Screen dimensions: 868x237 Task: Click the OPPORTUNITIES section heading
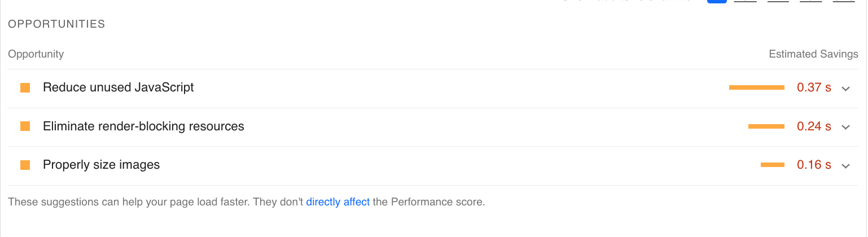click(56, 24)
